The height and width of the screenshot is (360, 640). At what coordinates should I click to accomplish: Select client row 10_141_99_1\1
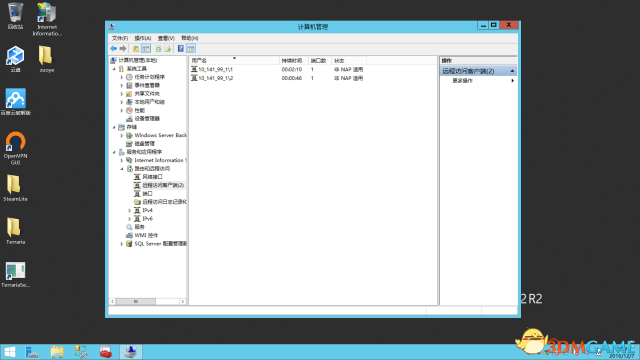278,69
